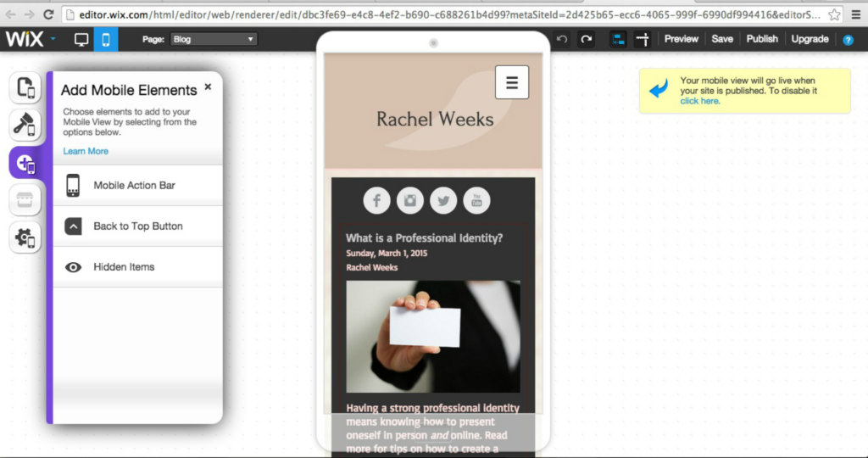868x458 pixels.
Task: Open the mobile Settings gear panel
Action: click(25, 238)
